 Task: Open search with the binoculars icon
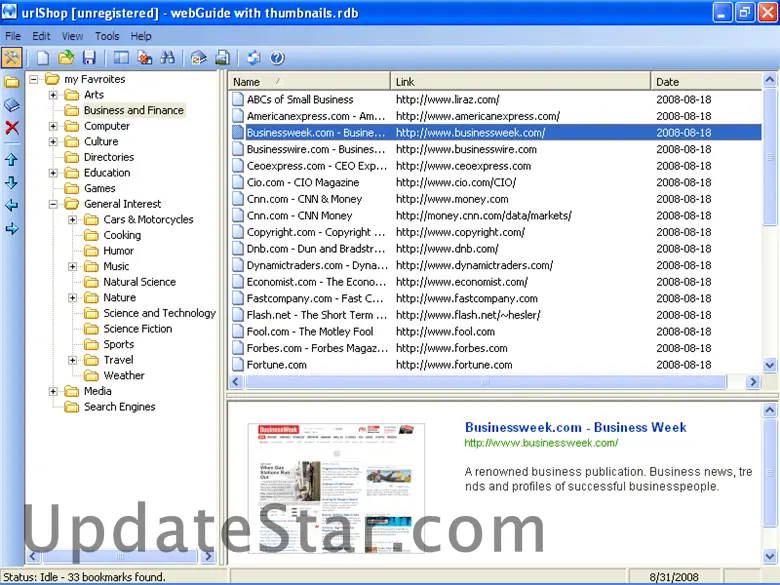click(x=168, y=58)
